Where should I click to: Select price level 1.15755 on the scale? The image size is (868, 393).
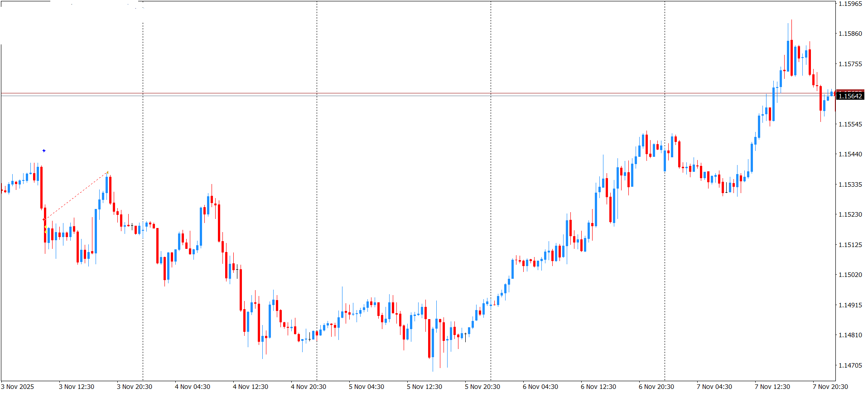(850, 64)
